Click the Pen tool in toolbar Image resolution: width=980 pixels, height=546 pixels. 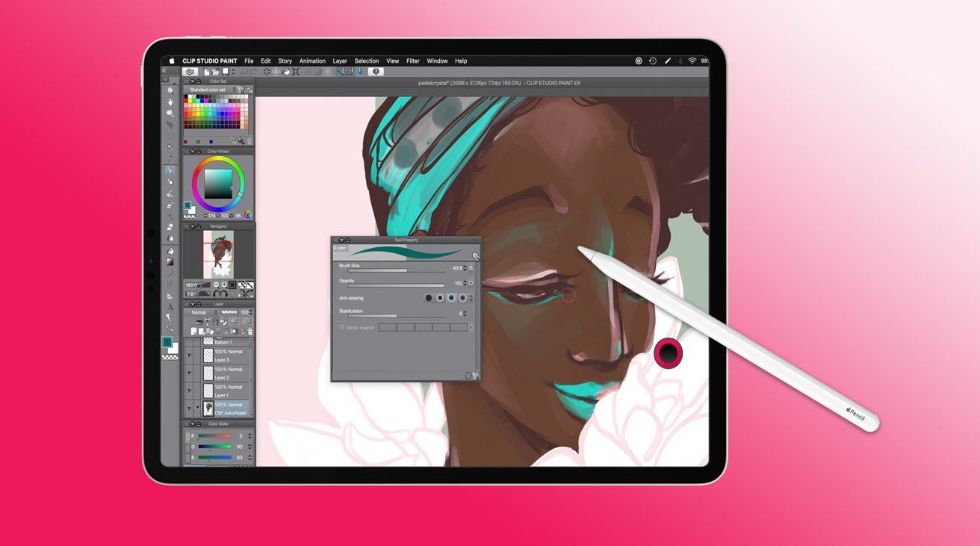click(x=170, y=171)
